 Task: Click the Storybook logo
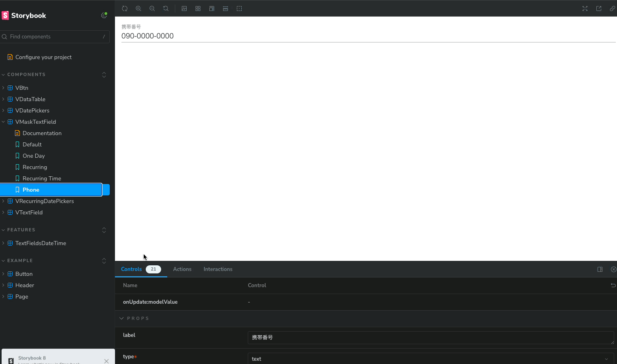tap(24, 15)
